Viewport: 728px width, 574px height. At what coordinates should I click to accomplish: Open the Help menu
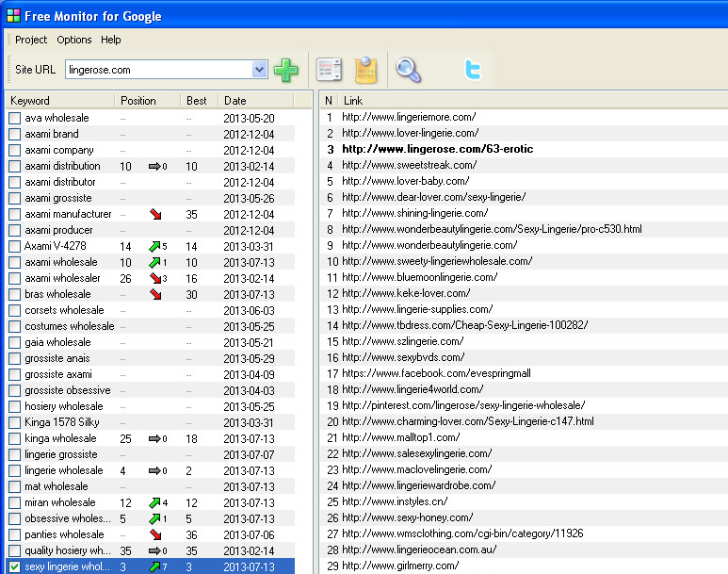click(110, 40)
